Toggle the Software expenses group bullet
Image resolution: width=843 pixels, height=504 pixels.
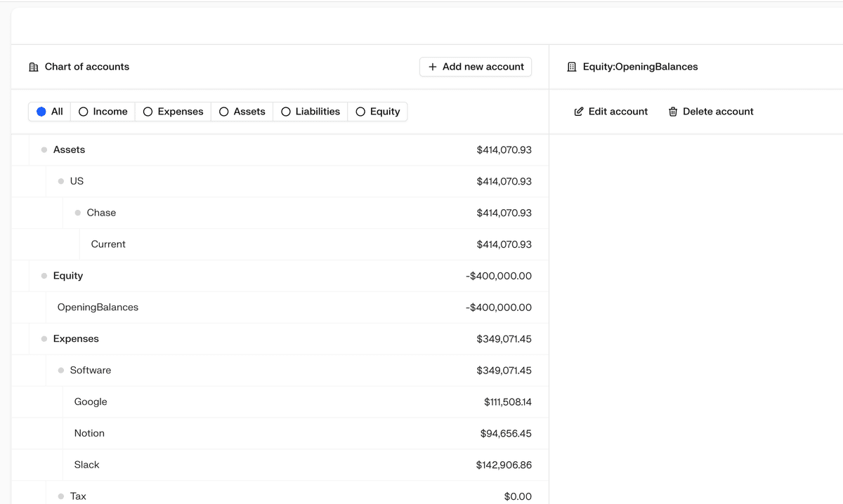point(61,371)
